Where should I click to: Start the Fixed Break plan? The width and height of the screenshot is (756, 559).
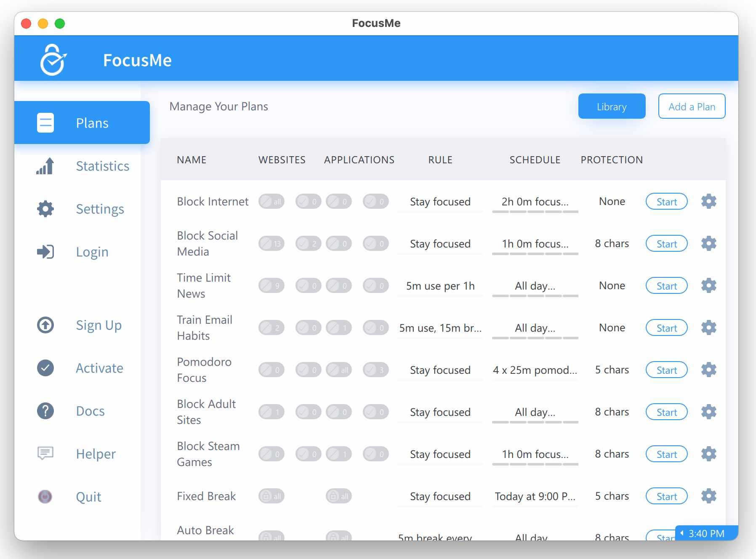click(x=667, y=496)
